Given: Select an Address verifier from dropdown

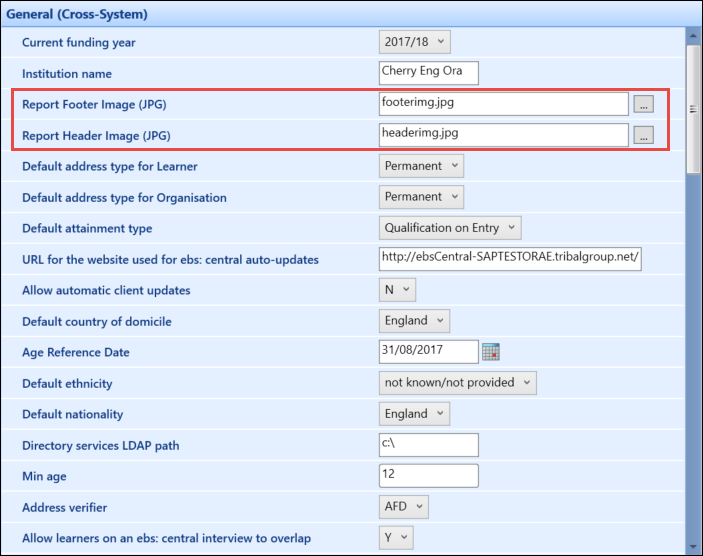Looking at the screenshot, I should (404, 507).
